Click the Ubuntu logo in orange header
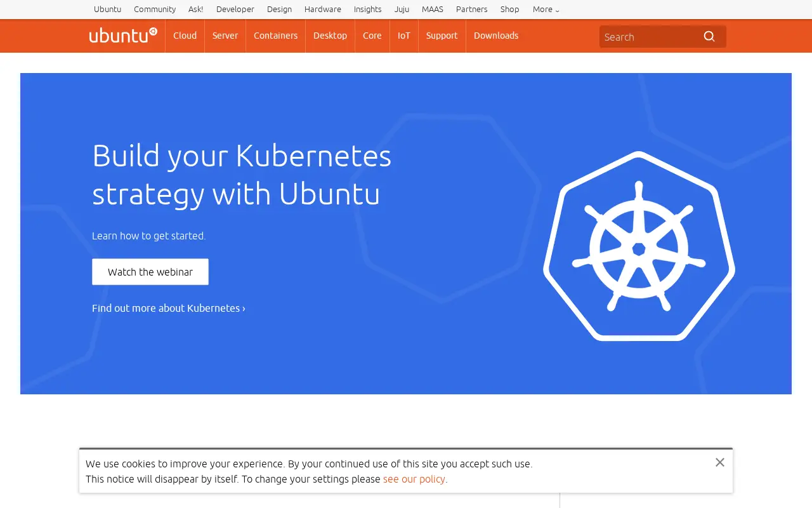Image resolution: width=812 pixels, height=508 pixels. (123, 36)
